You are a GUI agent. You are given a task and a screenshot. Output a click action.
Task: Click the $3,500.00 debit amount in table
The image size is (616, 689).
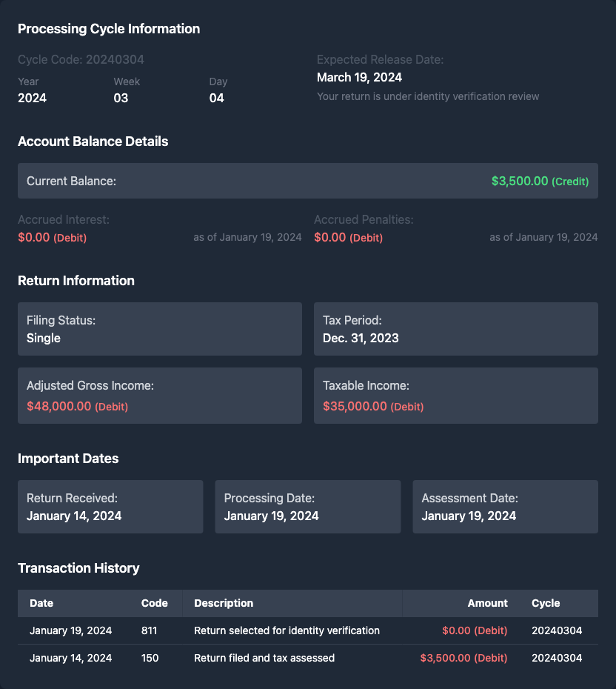point(463,658)
